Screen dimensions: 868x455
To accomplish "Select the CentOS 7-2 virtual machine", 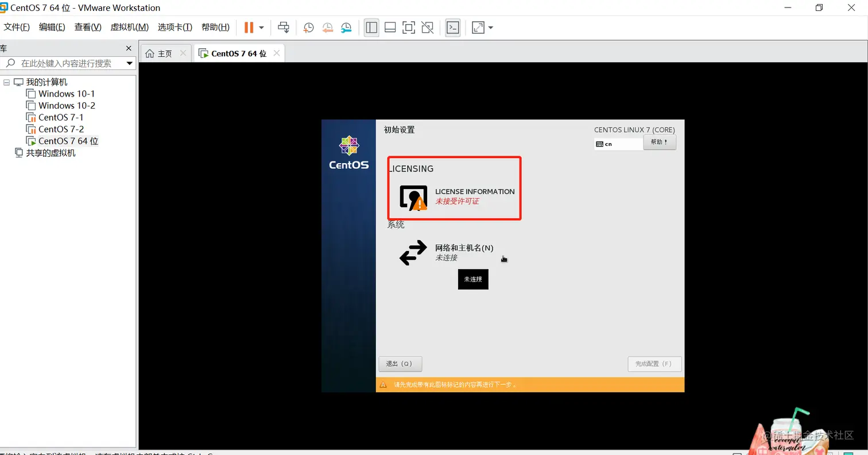I will click(61, 129).
